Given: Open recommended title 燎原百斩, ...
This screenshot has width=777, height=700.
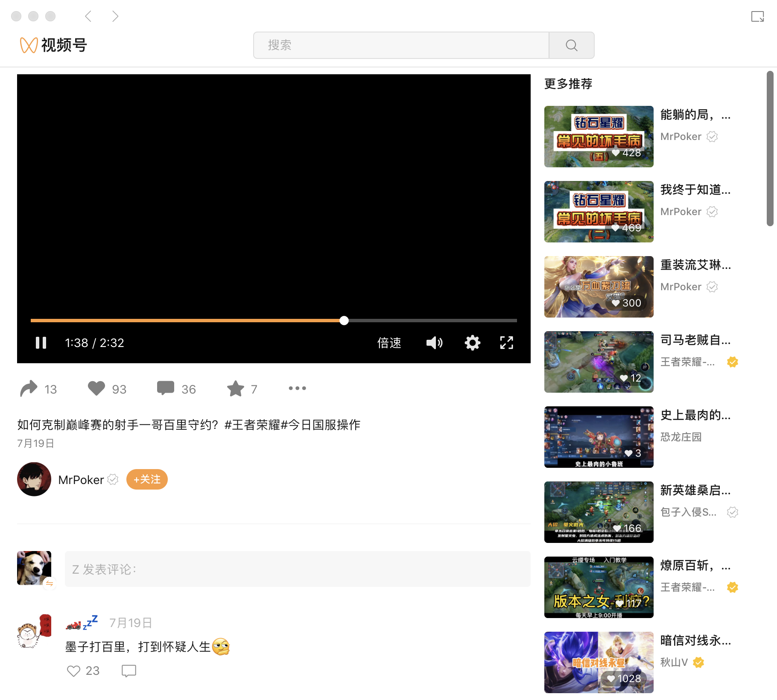Looking at the screenshot, I should (695, 566).
